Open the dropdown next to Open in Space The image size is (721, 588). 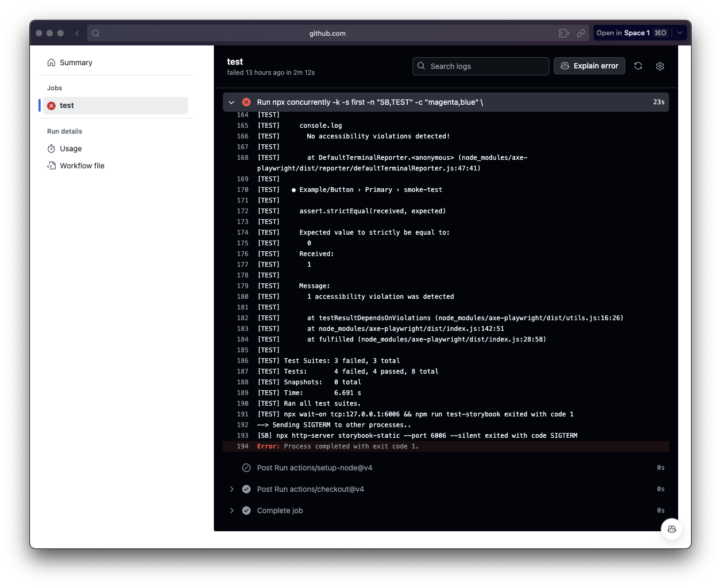[680, 33]
